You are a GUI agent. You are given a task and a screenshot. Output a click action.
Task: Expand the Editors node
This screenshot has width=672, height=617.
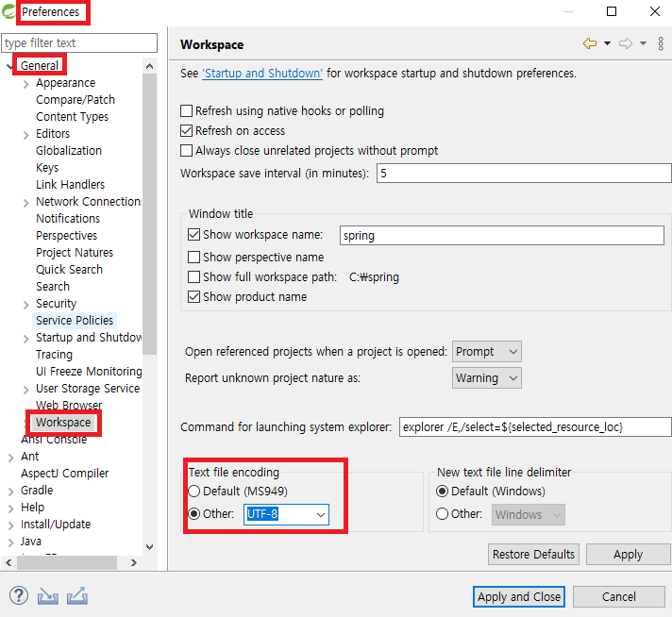pyautogui.click(x=26, y=135)
